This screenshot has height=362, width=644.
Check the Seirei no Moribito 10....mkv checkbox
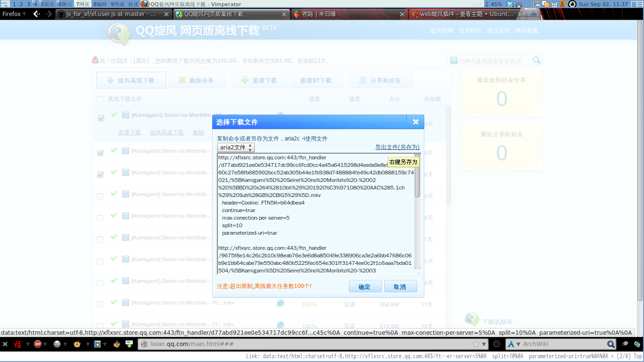pyautogui.click(x=100, y=304)
